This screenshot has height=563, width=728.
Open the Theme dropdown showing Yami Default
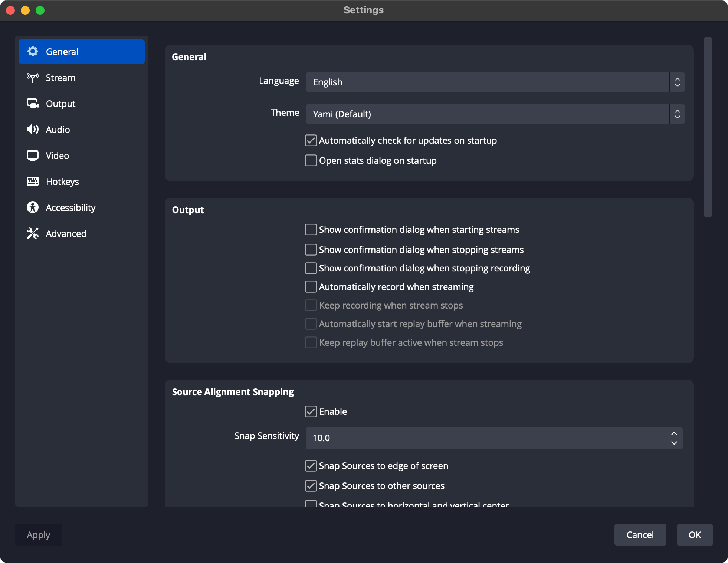(493, 114)
